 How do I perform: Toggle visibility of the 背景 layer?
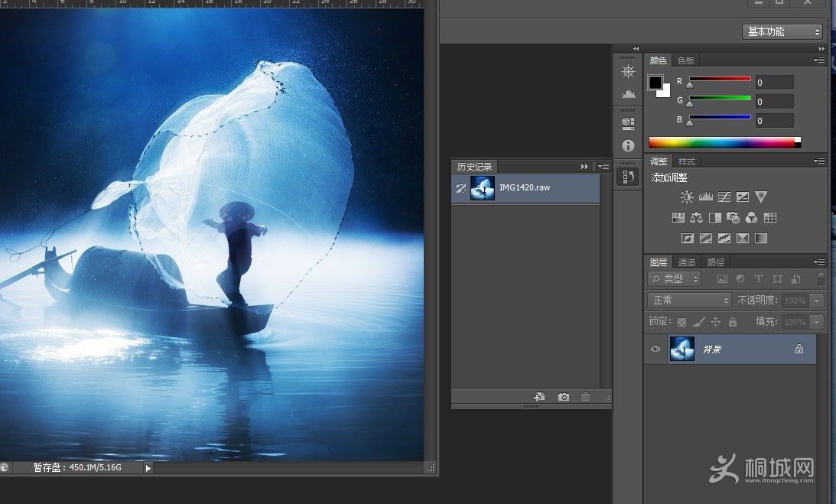click(x=655, y=349)
